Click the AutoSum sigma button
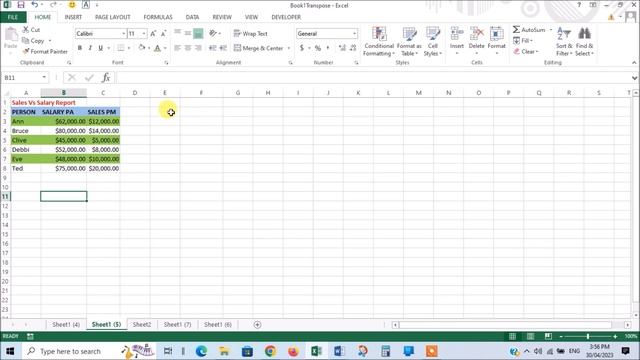Viewport: 640px width, 360px height. [x=529, y=29]
